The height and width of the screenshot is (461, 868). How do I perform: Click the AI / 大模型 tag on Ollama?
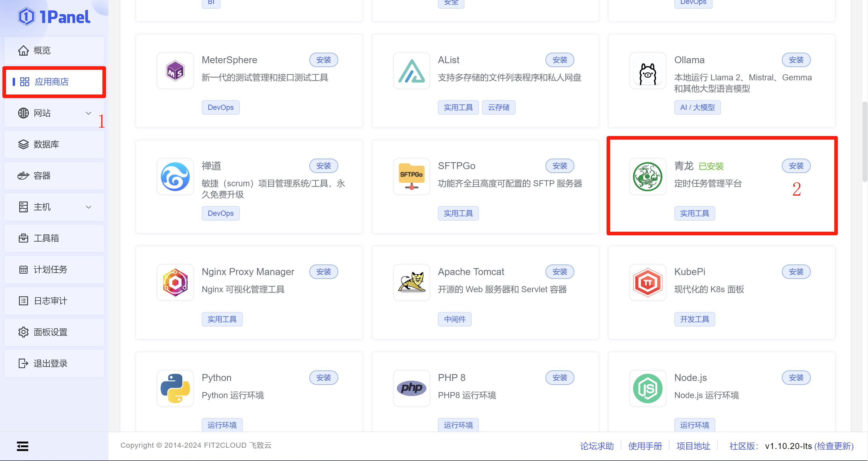[x=697, y=107]
